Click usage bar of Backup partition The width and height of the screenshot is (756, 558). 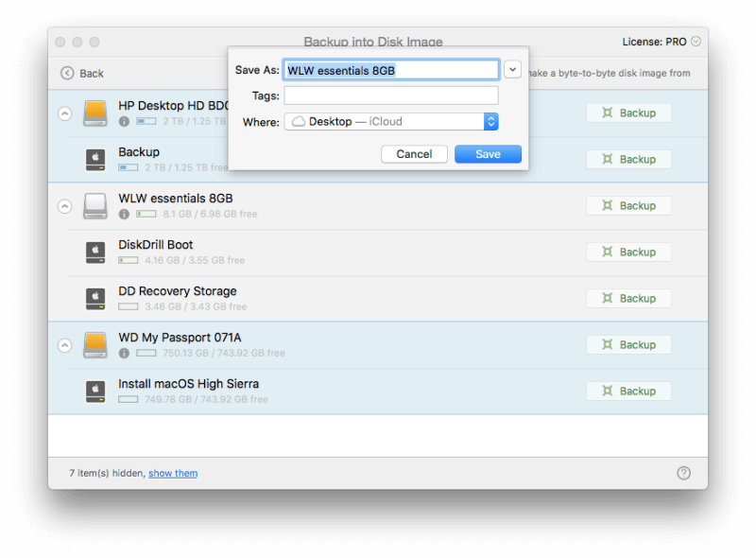coord(129,167)
